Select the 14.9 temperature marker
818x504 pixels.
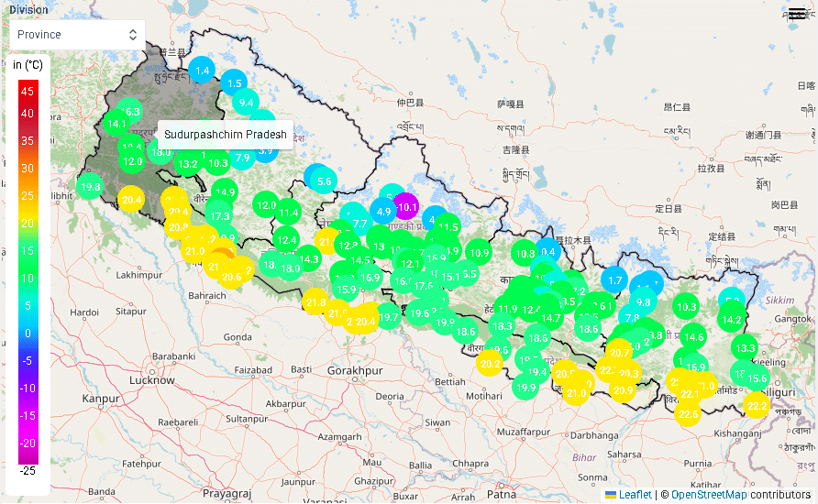[225, 192]
